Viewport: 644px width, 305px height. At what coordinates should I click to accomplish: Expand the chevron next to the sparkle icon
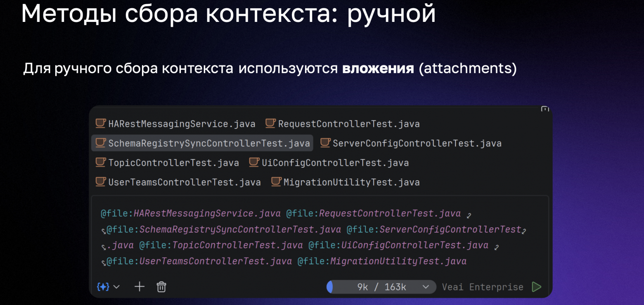click(x=116, y=286)
